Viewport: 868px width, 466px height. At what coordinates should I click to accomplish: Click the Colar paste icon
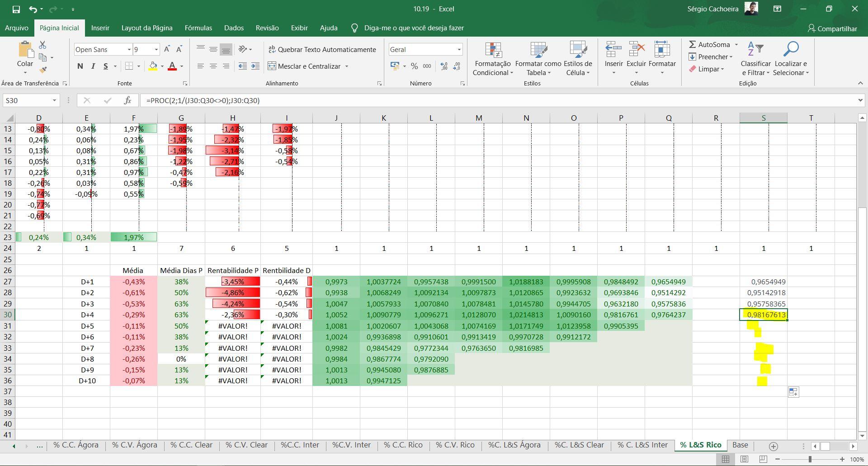coord(25,50)
